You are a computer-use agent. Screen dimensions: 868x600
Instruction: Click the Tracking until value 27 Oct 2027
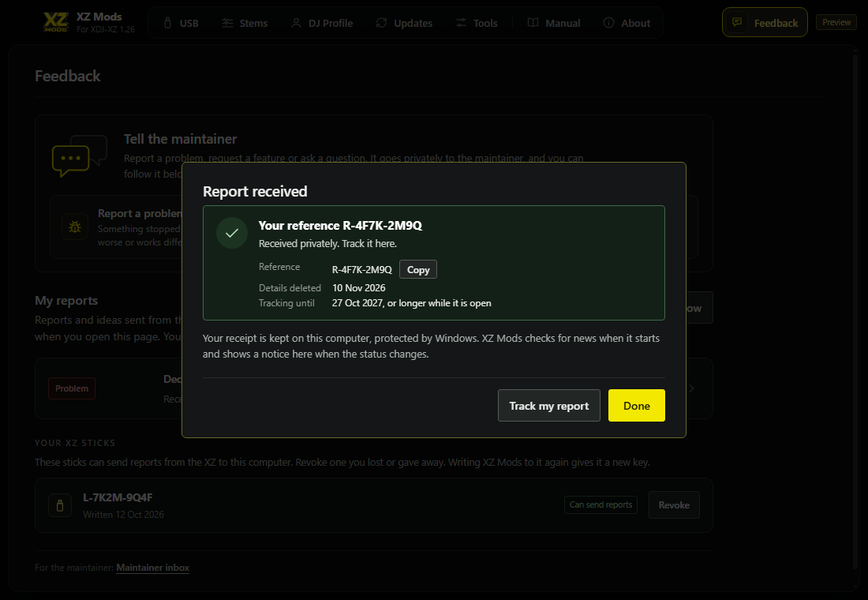[x=411, y=303]
